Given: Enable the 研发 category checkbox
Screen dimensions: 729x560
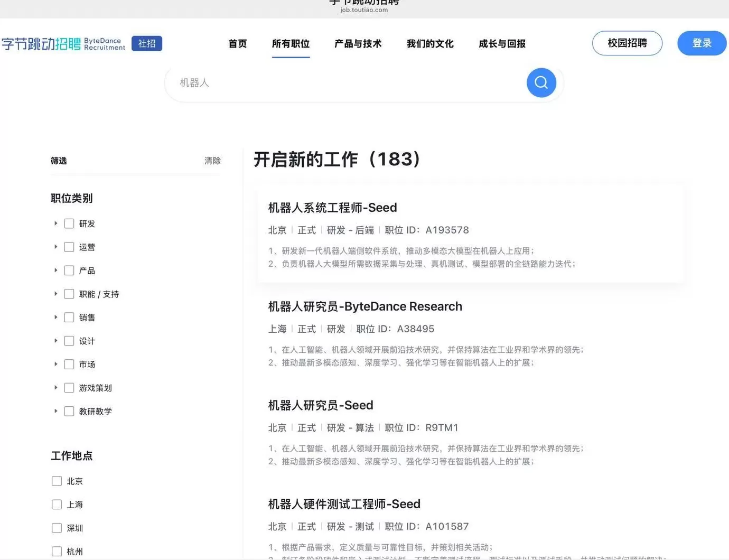Looking at the screenshot, I should [69, 223].
